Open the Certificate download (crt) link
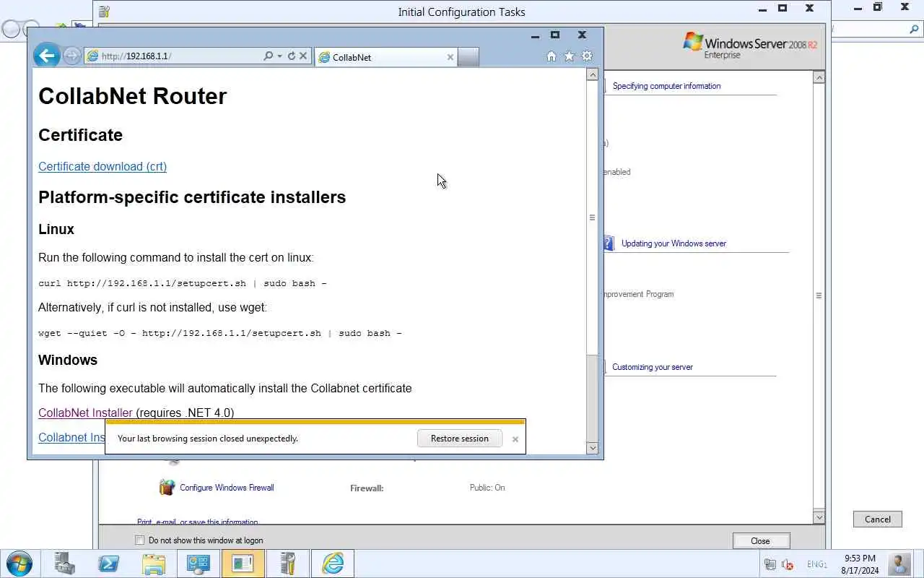 point(103,166)
